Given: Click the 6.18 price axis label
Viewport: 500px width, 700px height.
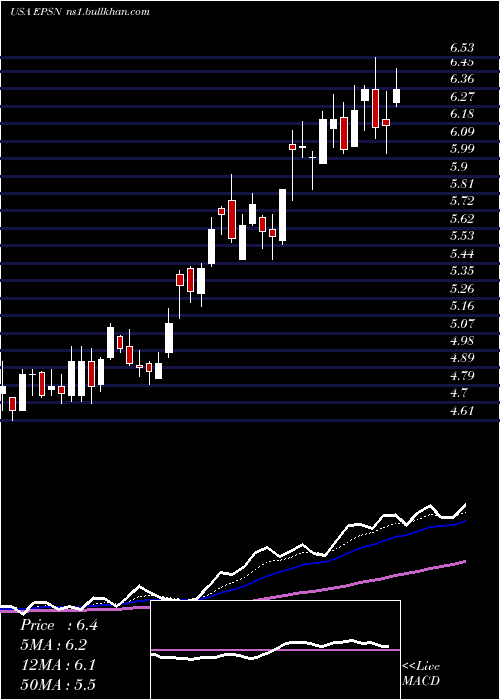Looking at the screenshot, I should (x=462, y=114).
